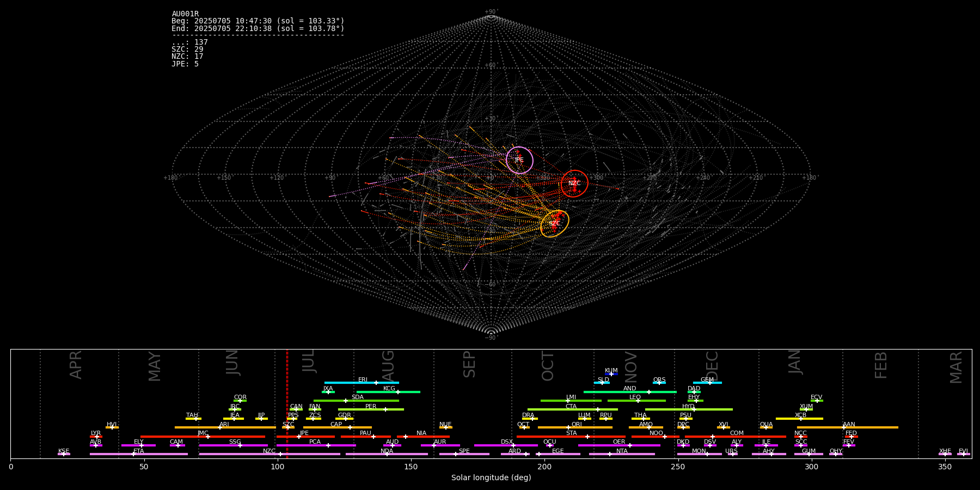Click the JUL month label in the timeline
Viewport: 980px width, 490px height.
tap(309, 361)
